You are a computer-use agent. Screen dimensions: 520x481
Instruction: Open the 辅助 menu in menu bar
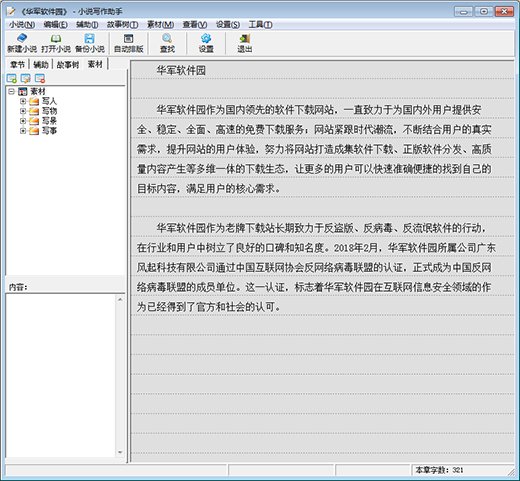pyautogui.click(x=87, y=25)
